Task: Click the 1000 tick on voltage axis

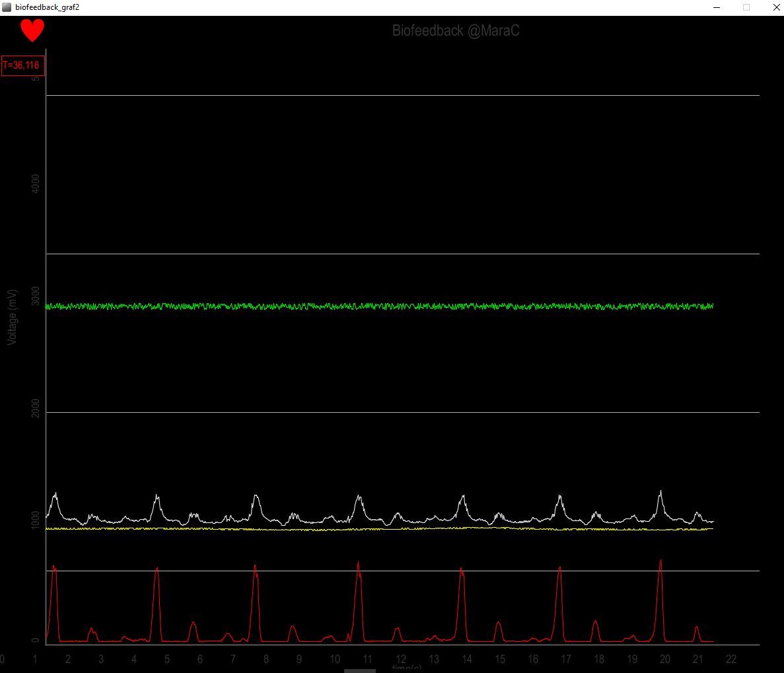Action: [x=36, y=520]
